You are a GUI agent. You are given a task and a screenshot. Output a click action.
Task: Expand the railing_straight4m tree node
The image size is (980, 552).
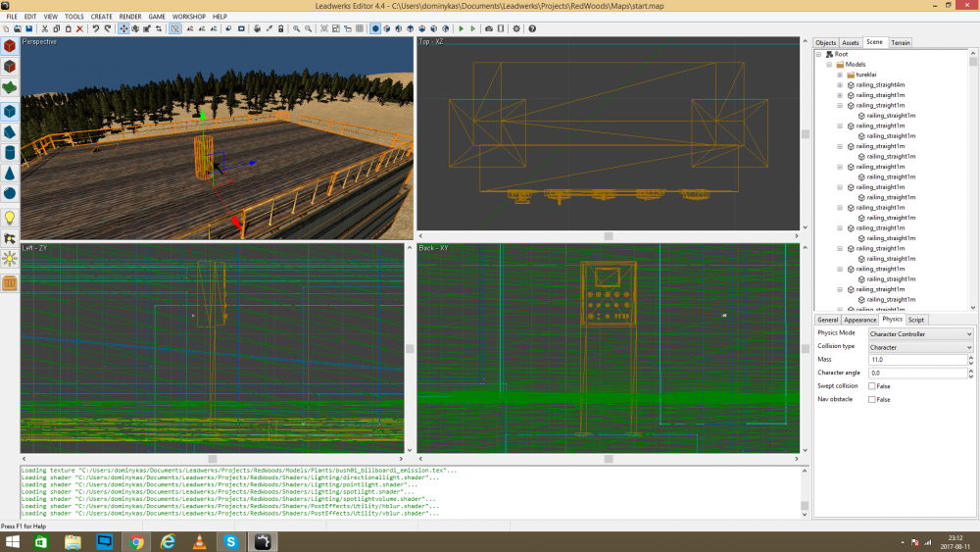point(840,85)
